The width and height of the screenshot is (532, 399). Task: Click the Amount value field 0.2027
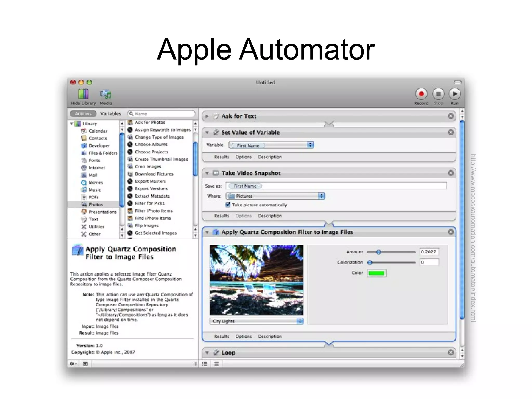[429, 252]
